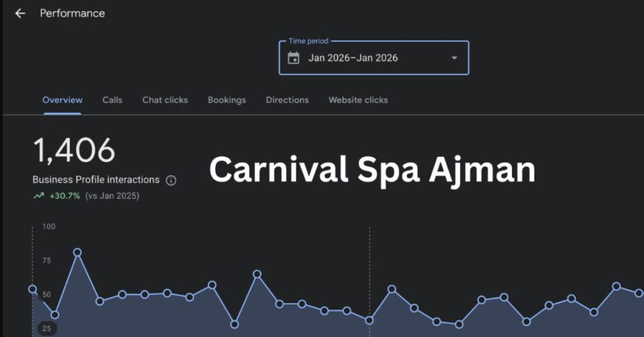The width and height of the screenshot is (644, 337).
Task: Click the calendar icon in Time period
Action: (x=293, y=58)
